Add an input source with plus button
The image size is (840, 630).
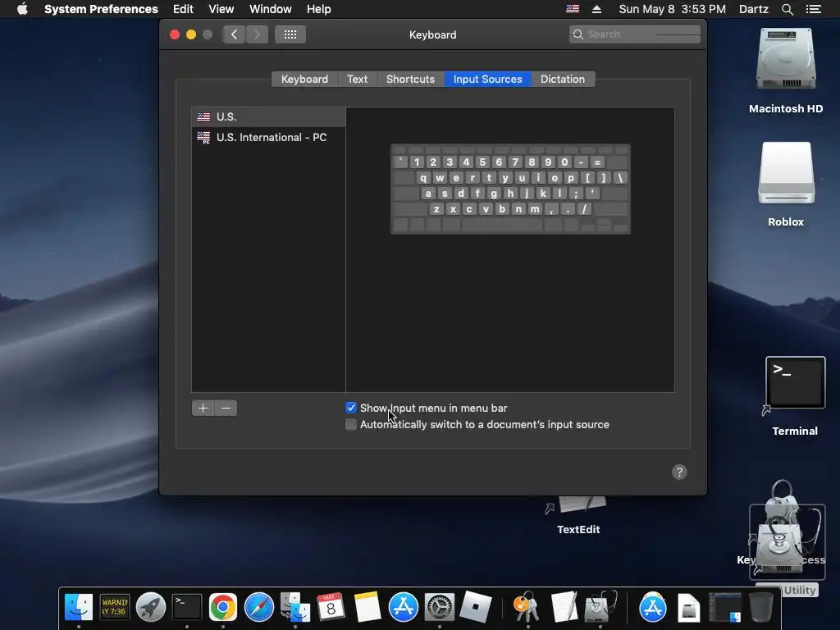[x=203, y=409]
